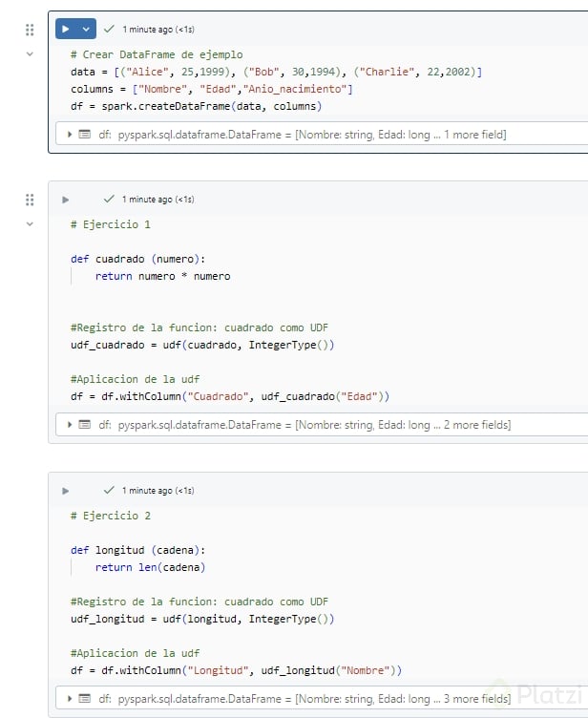Image resolution: width=588 pixels, height=718 pixels.
Task: Run the Crear DataFrame de ejemplo cell
Action: (66, 30)
